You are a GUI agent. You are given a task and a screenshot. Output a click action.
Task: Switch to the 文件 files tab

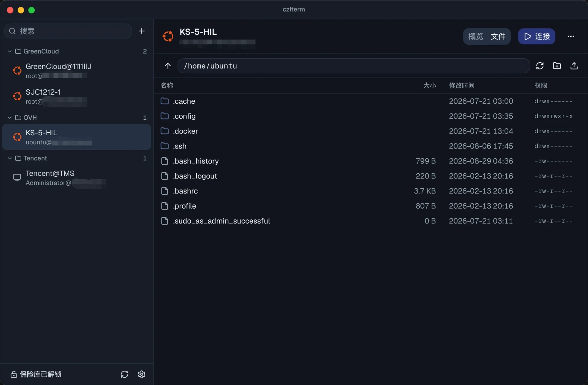coord(498,36)
